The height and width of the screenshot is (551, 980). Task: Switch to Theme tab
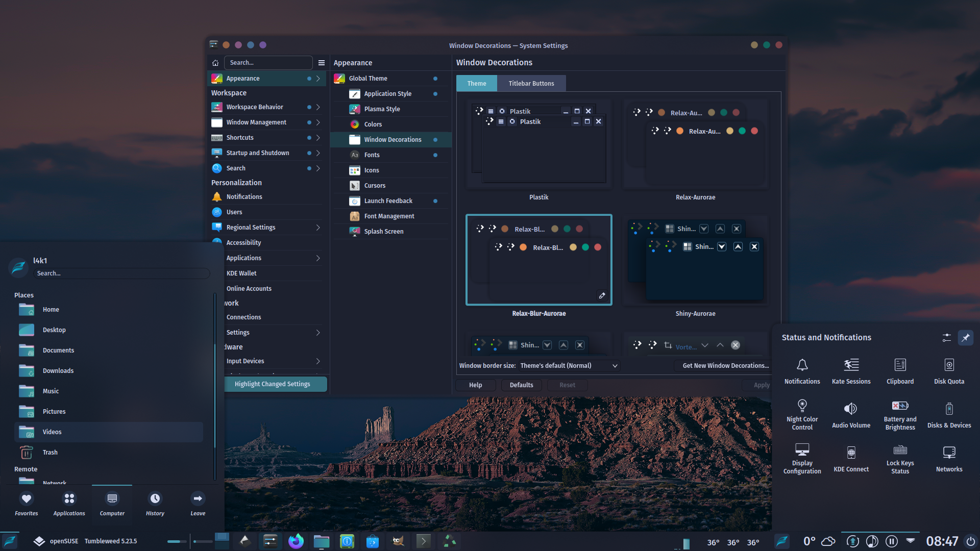click(476, 84)
